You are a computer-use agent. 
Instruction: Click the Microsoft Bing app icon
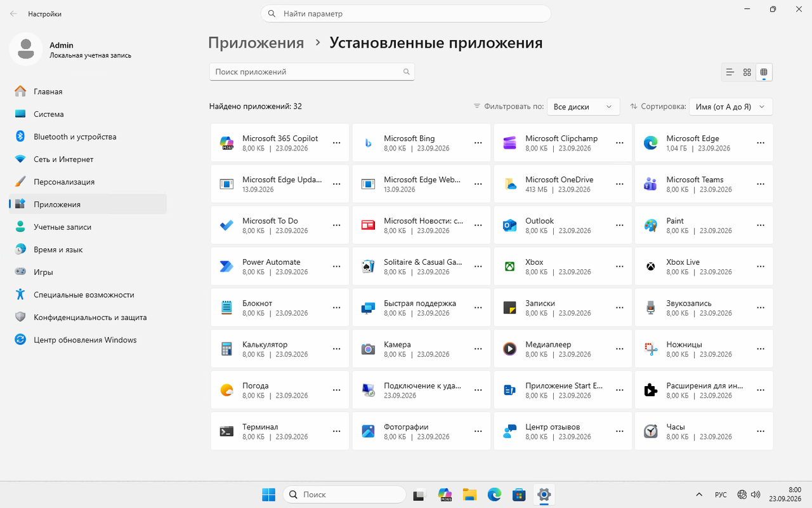point(368,143)
